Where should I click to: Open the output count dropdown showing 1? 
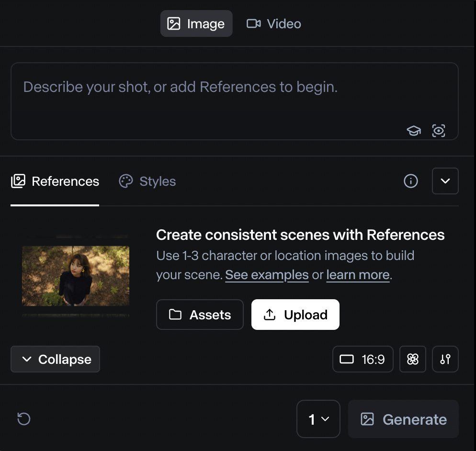[x=318, y=419]
